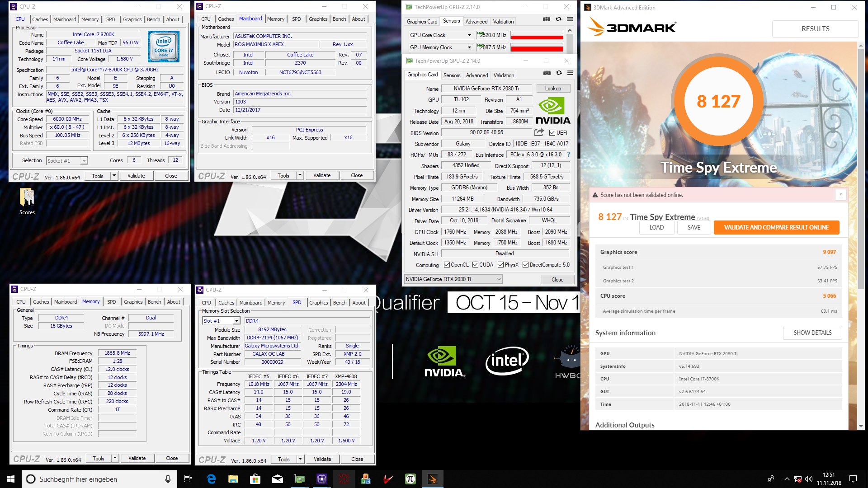868x488 pixels.
Task: Click SHOW DETAILS under System information
Action: pos(812,333)
